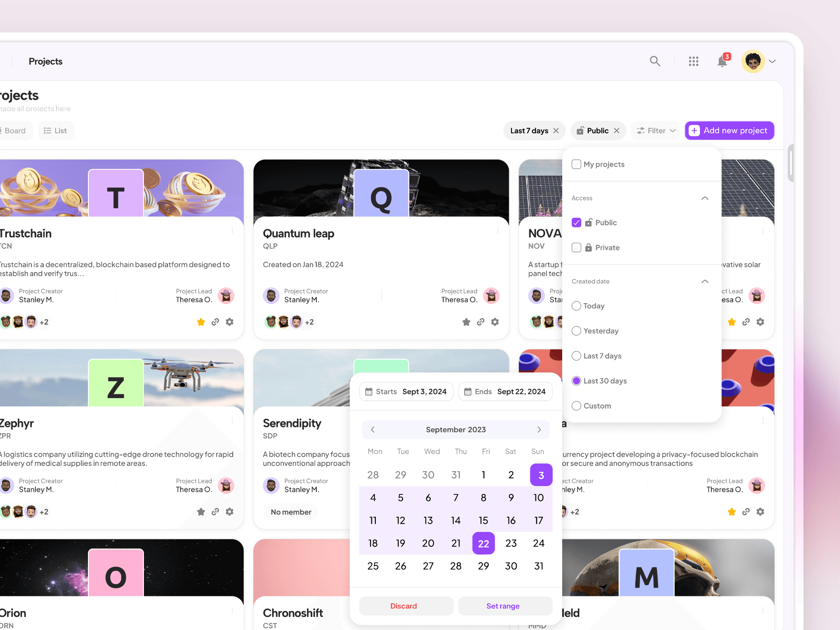840x630 pixels.
Task: Open Quantum leap three-dot menu
Action: pyautogui.click(x=497, y=231)
